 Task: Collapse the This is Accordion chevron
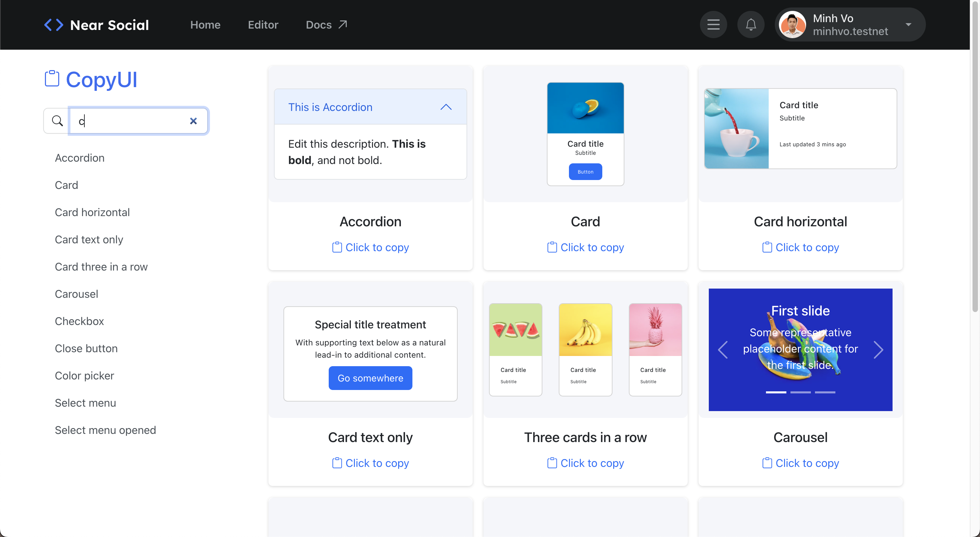[446, 107]
